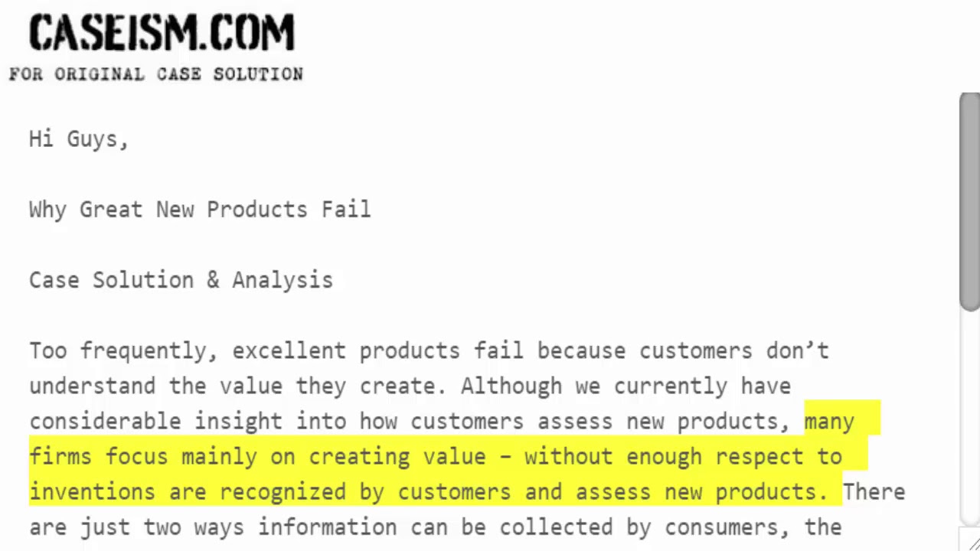Click the "Case Solution & Analysis" line
The height and width of the screenshot is (551, 980).
point(181,280)
